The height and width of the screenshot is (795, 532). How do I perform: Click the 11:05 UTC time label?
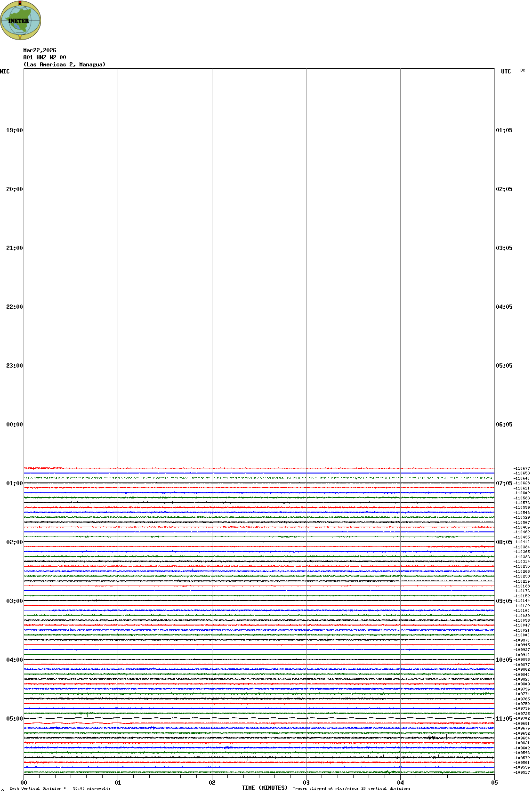(504, 719)
